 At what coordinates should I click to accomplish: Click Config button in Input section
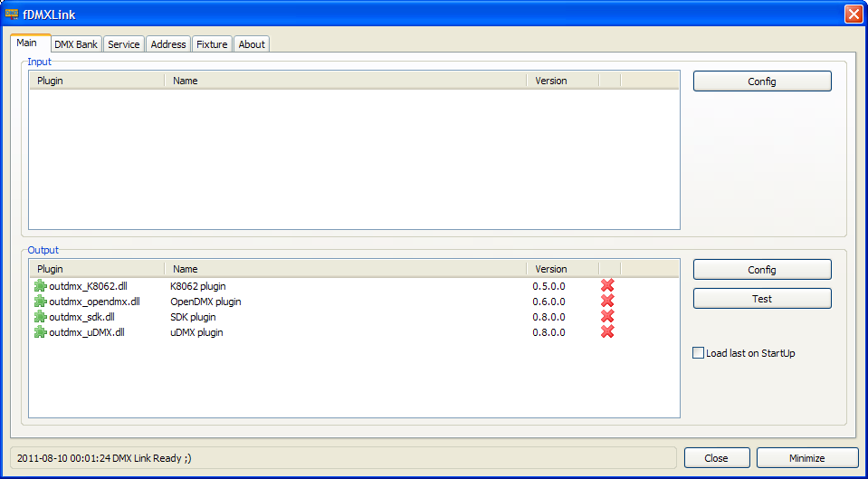pyautogui.click(x=762, y=81)
